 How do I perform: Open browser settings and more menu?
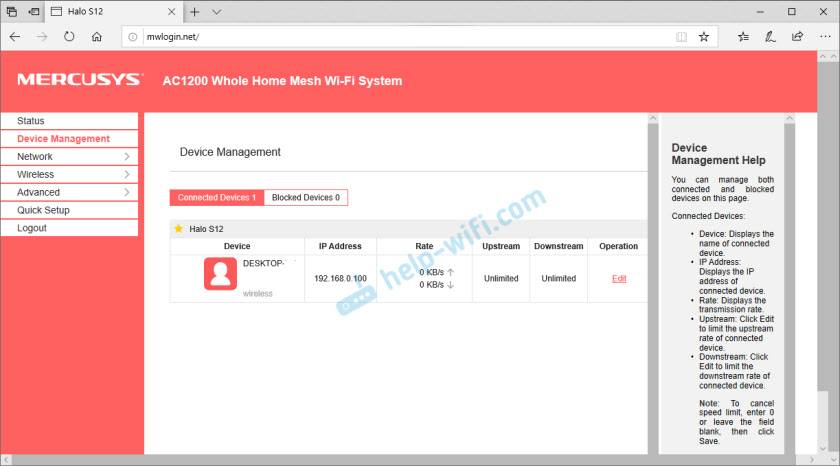click(825, 36)
